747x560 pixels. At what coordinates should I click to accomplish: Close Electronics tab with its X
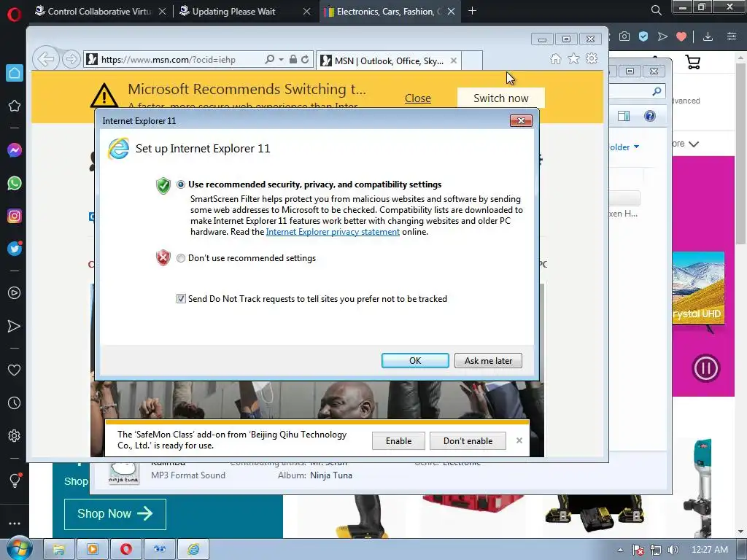pyautogui.click(x=451, y=12)
